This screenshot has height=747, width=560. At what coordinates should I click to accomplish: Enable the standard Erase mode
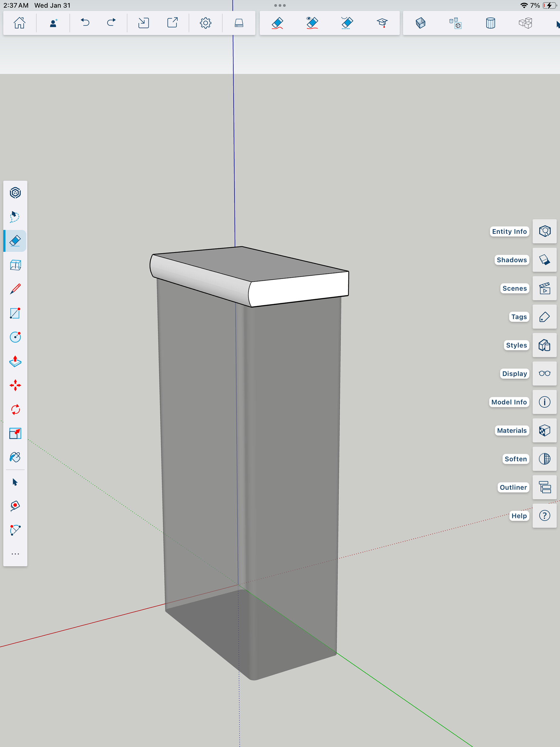(277, 23)
